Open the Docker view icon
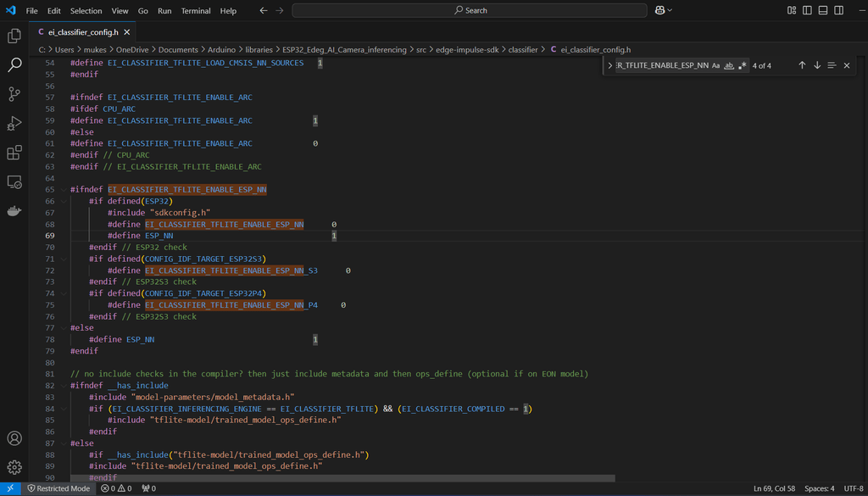 [14, 210]
